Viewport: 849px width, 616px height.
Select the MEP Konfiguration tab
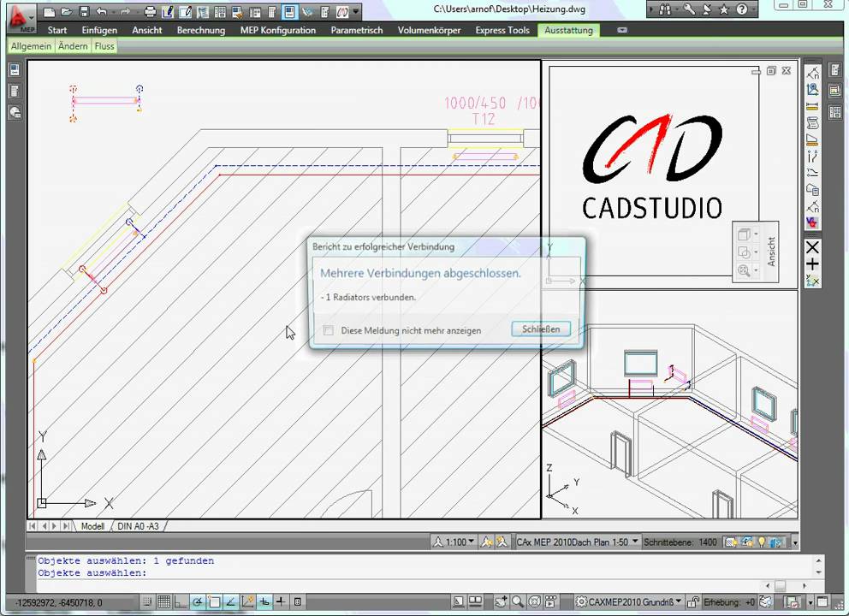point(278,30)
